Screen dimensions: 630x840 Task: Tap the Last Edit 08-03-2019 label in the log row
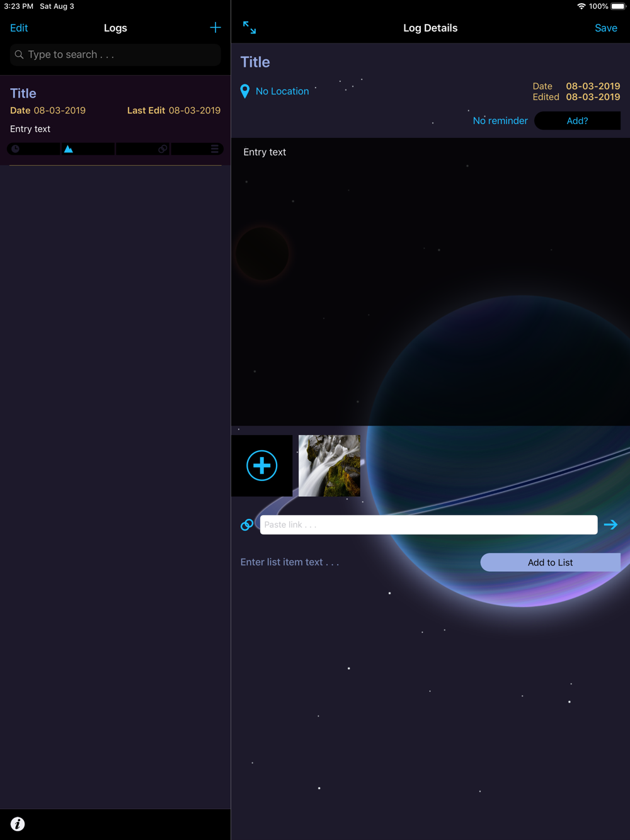(174, 110)
